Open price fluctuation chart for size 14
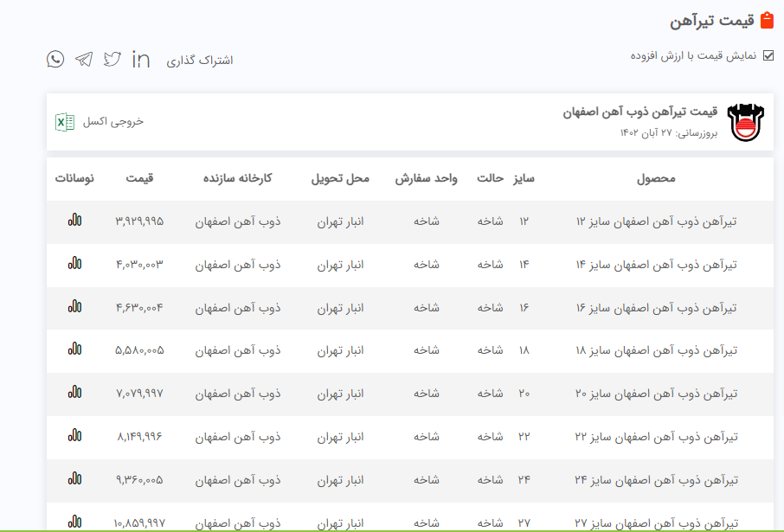Screen dimensions: 784x532 coord(75,264)
